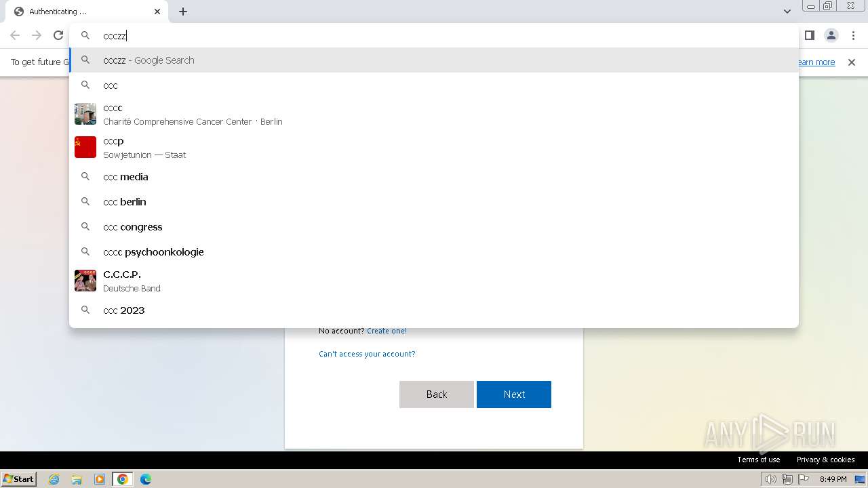868x488 pixels.
Task: Open the volume speaker tray icon
Action: click(771, 479)
